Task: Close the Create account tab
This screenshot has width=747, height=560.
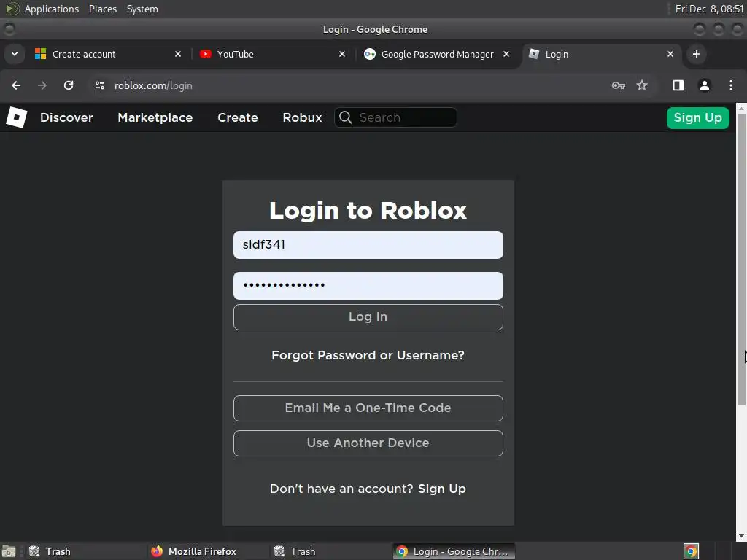Action: (x=178, y=54)
